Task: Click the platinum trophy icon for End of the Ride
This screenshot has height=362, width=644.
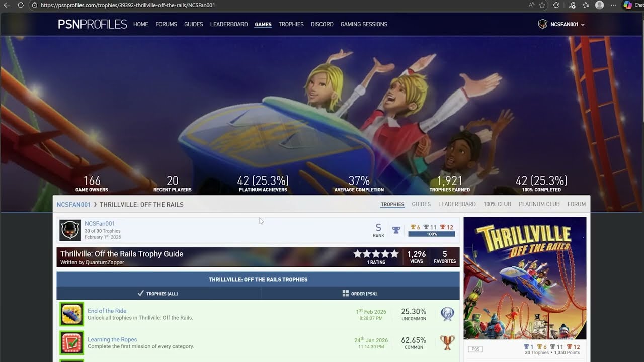Action: [447, 314]
